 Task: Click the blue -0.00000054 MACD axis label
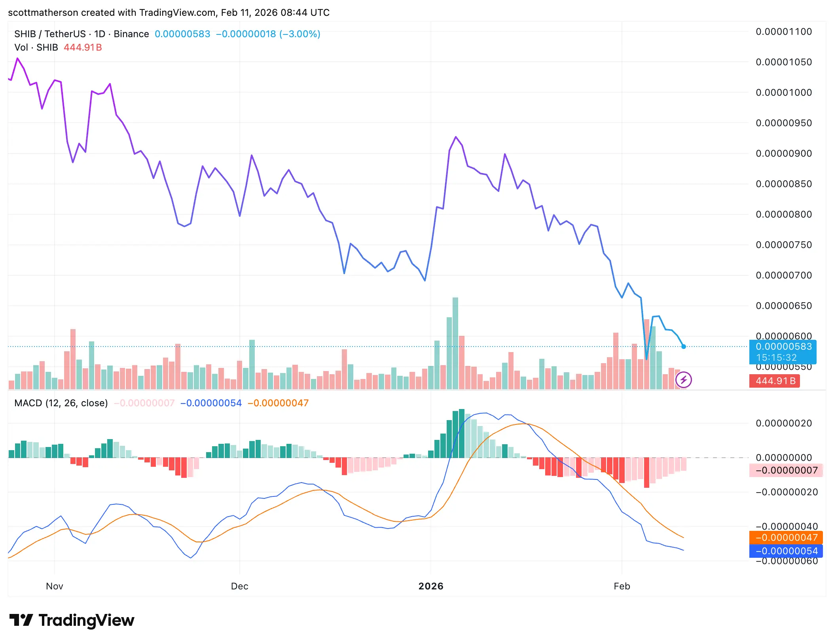[786, 551]
